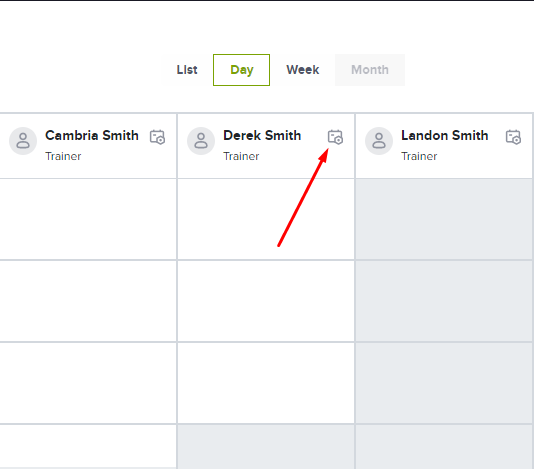
Task: Switch to the List view tab
Action: [187, 70]
